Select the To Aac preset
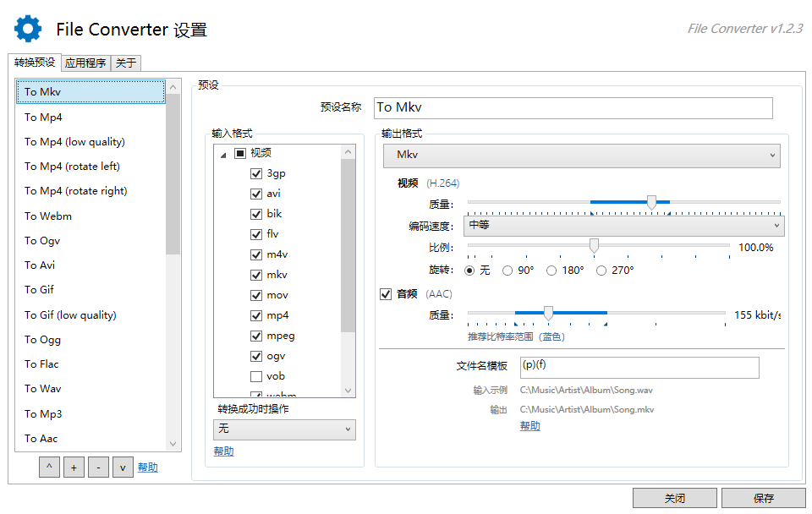812x514 pixels. 91,439
